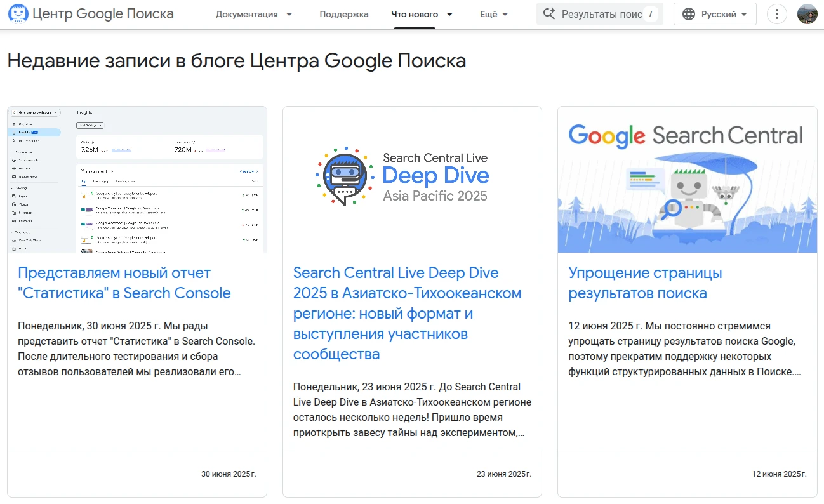Open the three-dot more options menu
This screenshot has width=824, height=504.
coord(777,14)
